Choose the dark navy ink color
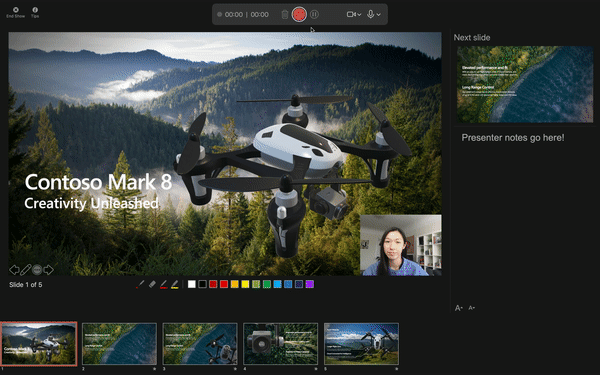The height and width of the screenshot is (375, 600). pos(299,284)
